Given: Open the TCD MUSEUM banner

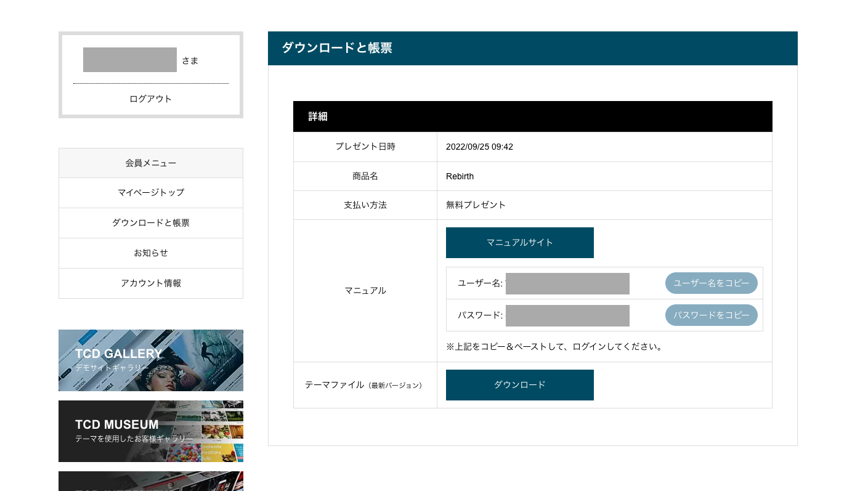Looking at the screenshot, I should (x=151, y=431).
